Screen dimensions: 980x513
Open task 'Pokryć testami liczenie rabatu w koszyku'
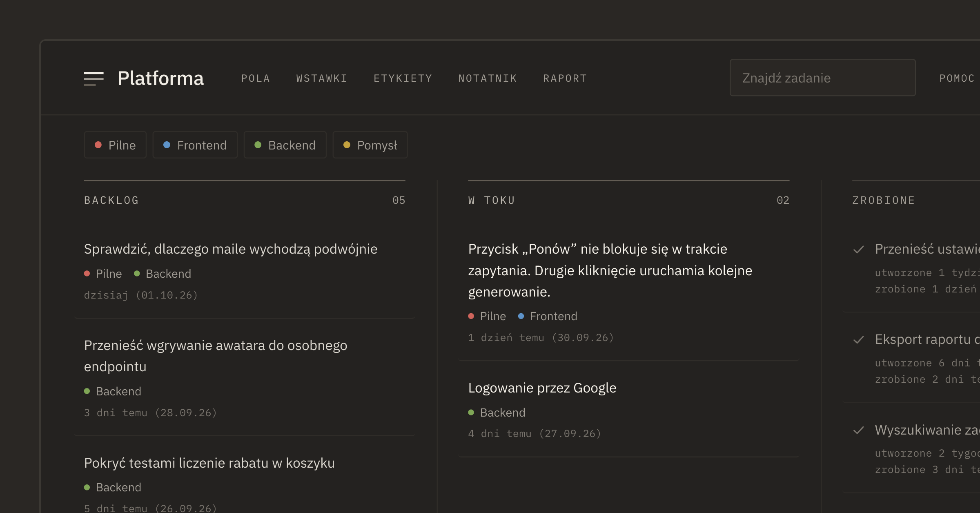pyautogui.click(x=209, y=463)
